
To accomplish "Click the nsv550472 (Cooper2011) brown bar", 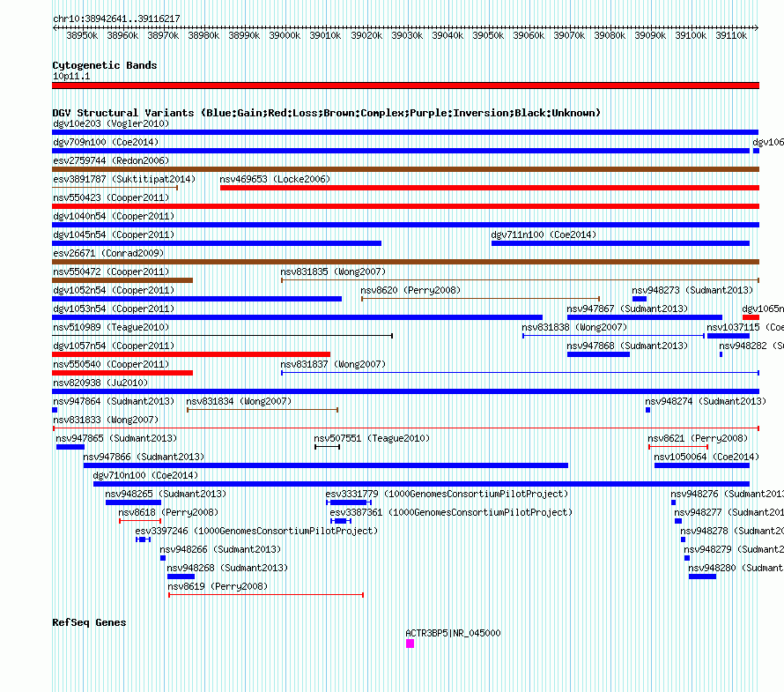I will tap(122, 280).
